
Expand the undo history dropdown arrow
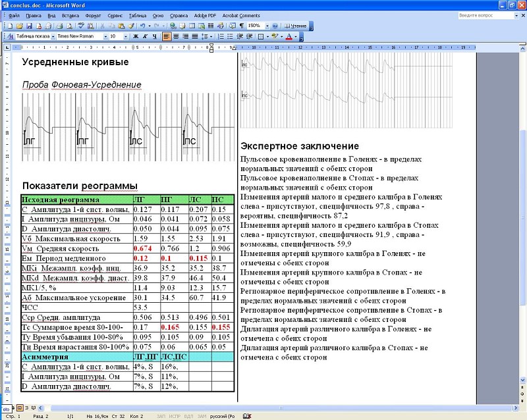pyautogui.click(x=150, y=26)
